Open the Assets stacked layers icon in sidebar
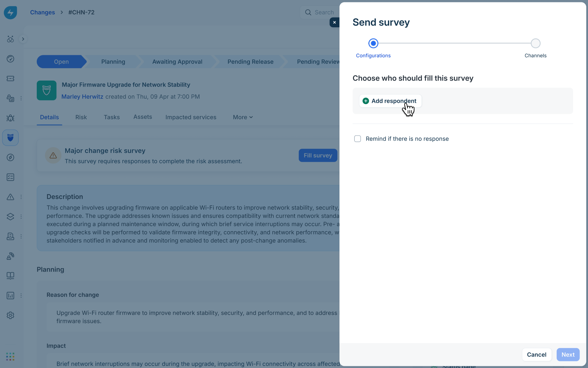This screenshot has width=588, height=368. [10, 217]
